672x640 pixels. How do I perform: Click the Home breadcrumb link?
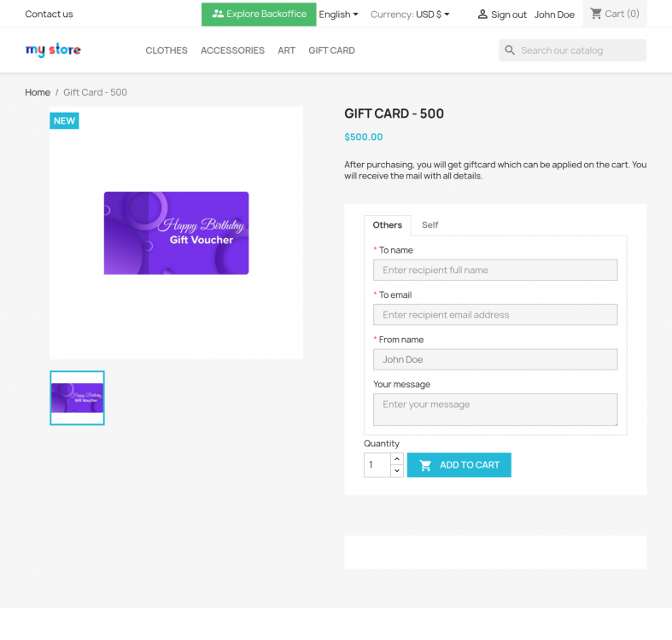pyautogui.click(x=38, y=92)
